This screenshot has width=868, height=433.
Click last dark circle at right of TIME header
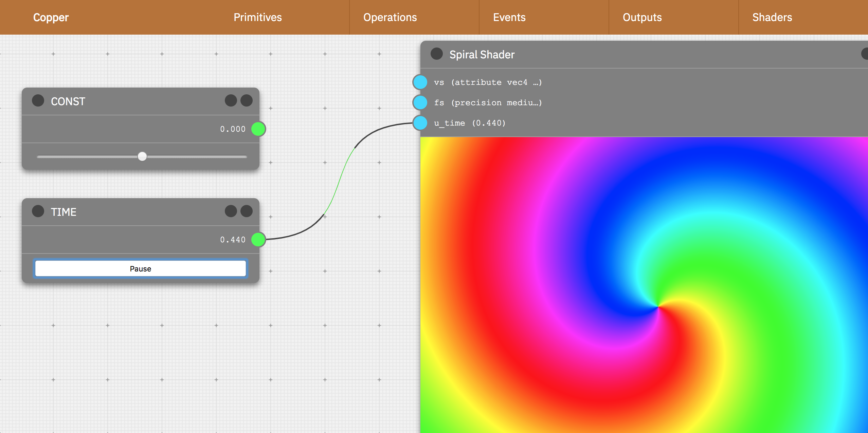[247, 211]
